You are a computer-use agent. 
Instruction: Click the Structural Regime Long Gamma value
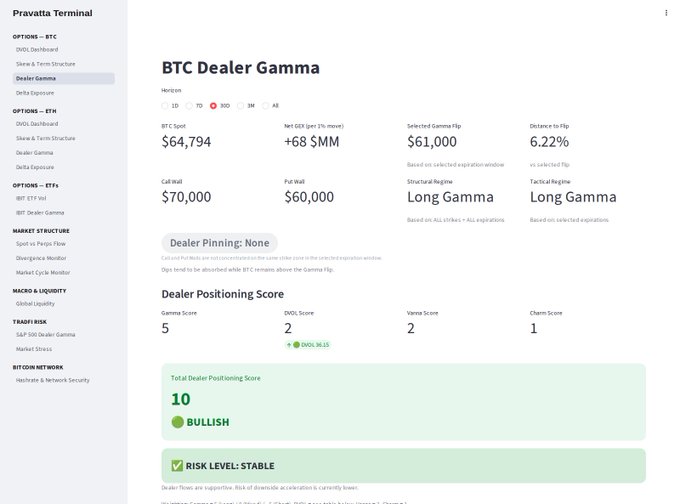pos(450,197)
